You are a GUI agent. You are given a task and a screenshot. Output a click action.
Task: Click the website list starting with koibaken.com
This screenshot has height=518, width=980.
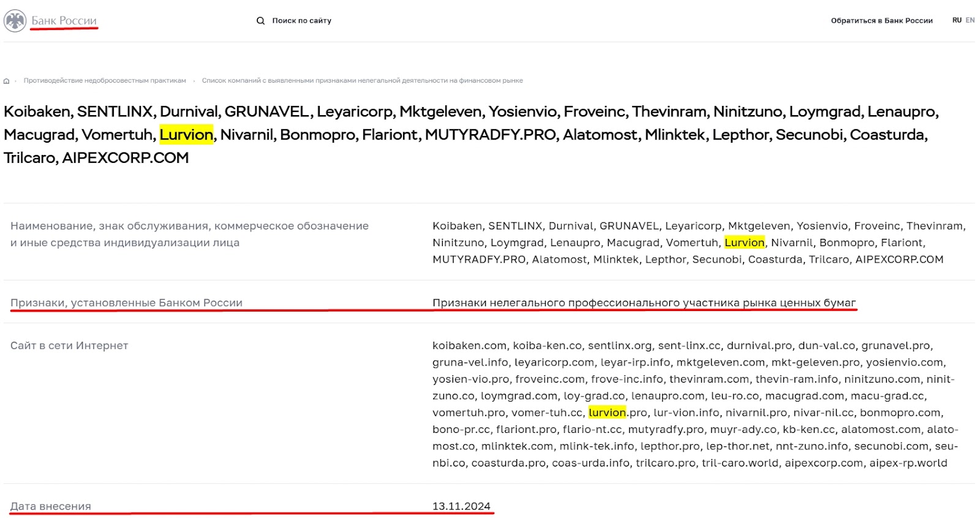point(695,404)
